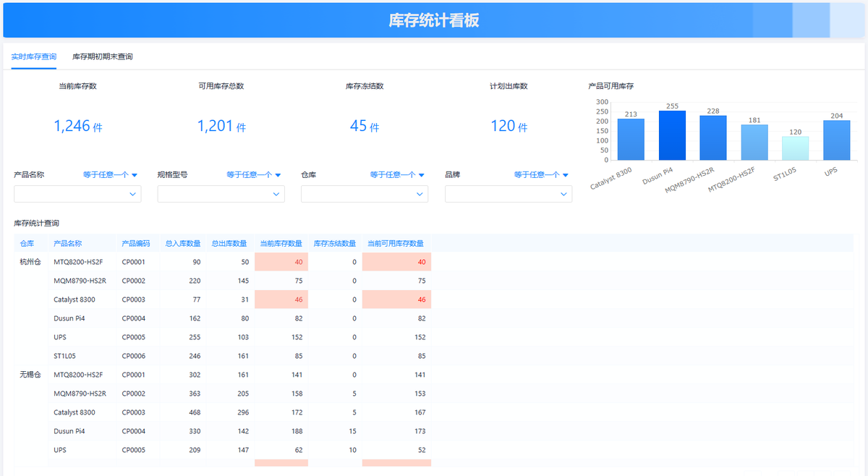Open the 仓库 filter value dropdown arrow
The width and height of the screenshot is (868, 476).
click(x=420, y=194)
